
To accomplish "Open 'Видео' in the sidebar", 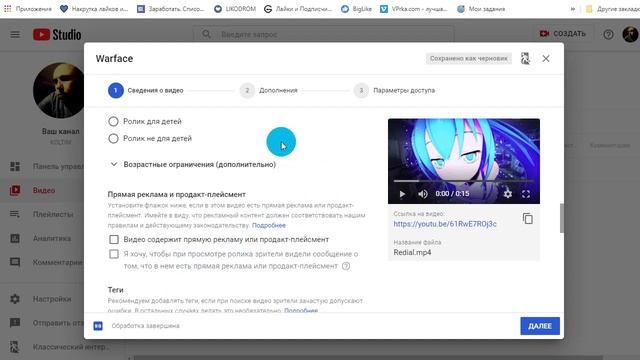I will (x=42, y=190).
